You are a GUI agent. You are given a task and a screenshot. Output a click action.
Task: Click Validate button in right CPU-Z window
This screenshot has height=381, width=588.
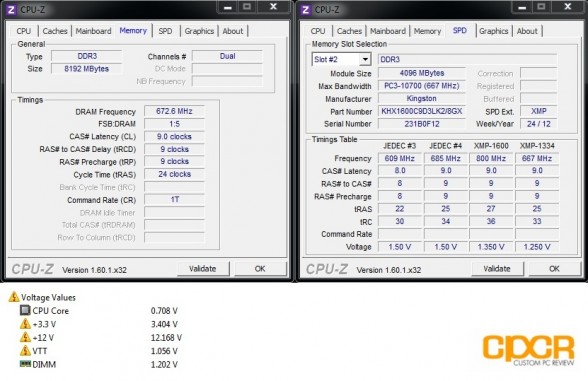point(497,268)
